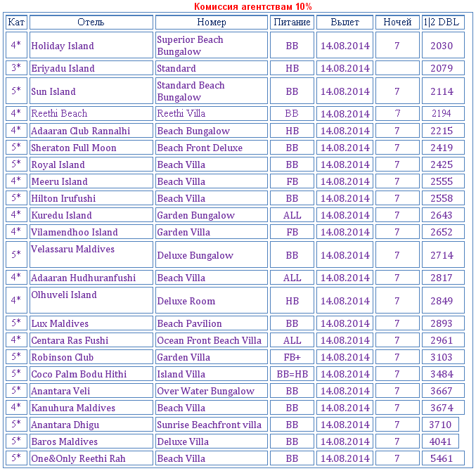Open Velassaru Maldives hotel link
The height and width of the screenshot is (471, 476).
[x=72, y=249]
